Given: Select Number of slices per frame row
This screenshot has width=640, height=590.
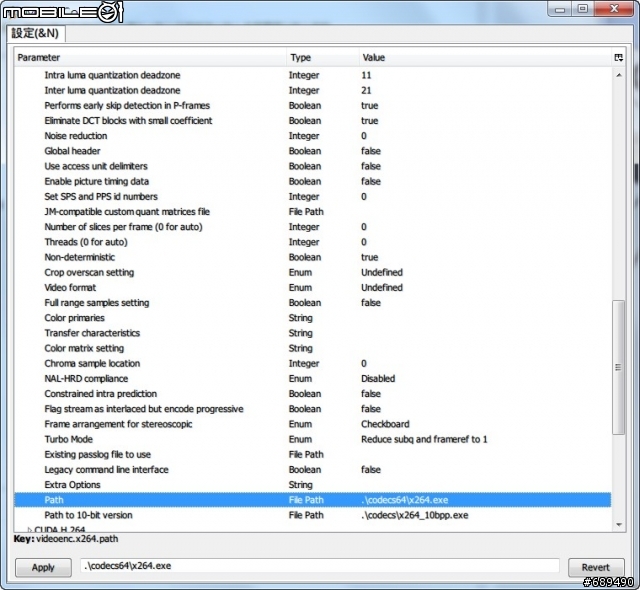Looking at the screenshot, I should 313,226.
